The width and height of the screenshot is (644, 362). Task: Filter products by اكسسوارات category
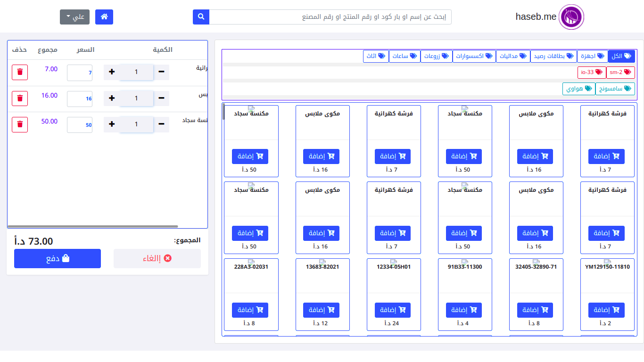pyautogui.click(x=474, y=56)
